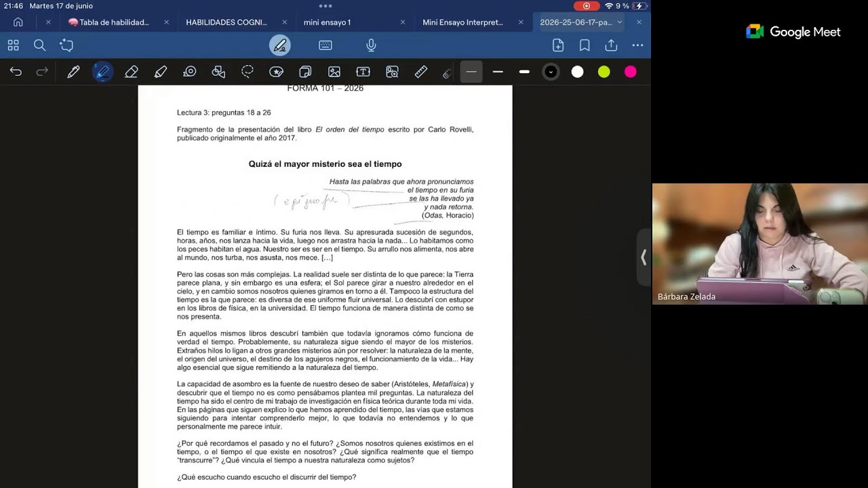The width and height of the screenshot is (868, 488).
Task: Expand the side panel chevron in Meet
Action: 644,258
